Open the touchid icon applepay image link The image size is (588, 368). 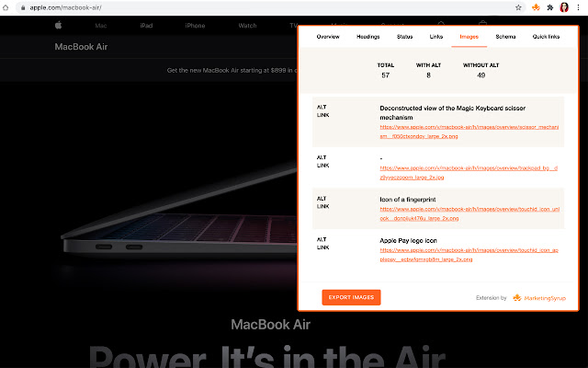(x=469, y=254)
